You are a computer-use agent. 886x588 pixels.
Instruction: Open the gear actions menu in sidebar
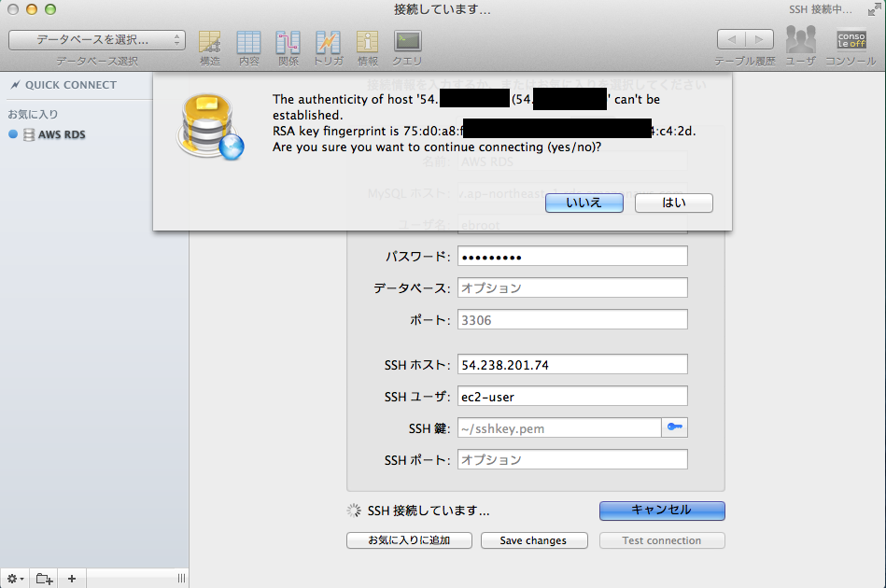(x=15, y=579)
